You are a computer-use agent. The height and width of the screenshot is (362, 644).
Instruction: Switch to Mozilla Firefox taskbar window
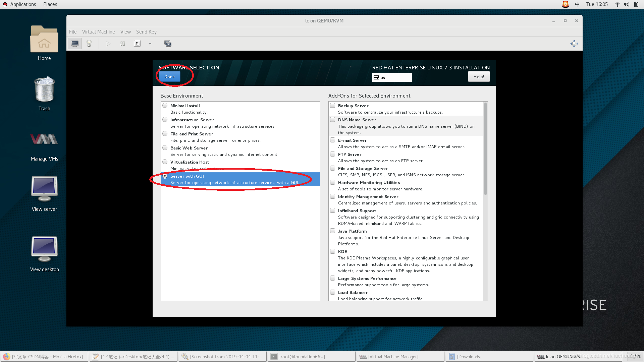(x=44, y=357)
